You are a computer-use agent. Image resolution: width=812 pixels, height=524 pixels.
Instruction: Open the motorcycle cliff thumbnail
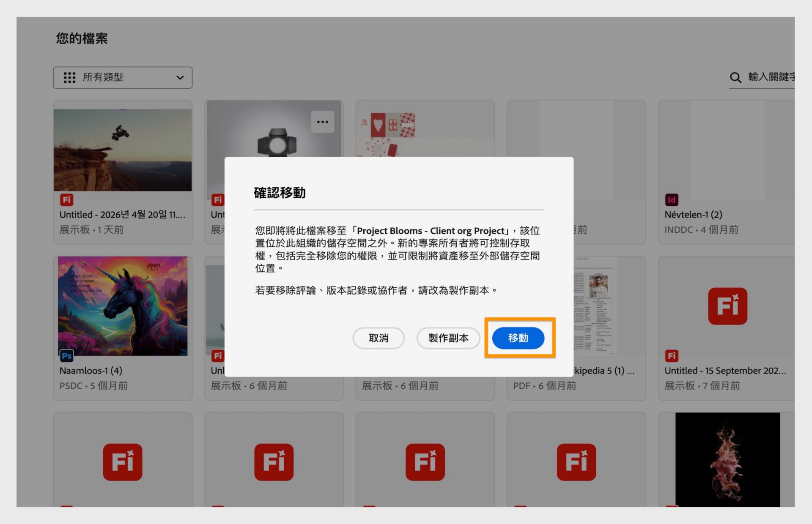[x=123, y=150]
